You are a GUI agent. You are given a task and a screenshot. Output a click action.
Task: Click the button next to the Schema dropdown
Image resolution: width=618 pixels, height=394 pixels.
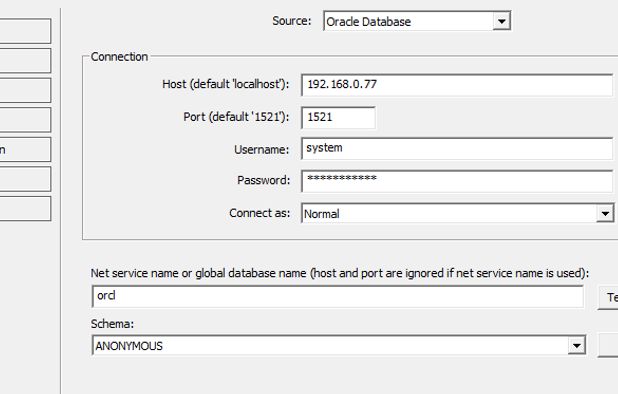[x=608, y=346]
